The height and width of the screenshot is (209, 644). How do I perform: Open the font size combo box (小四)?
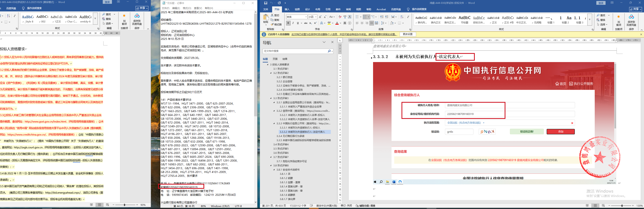(313, 17)
